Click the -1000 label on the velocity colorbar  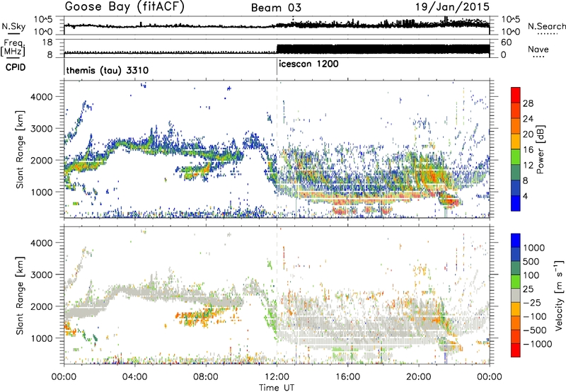click(x=538, y=344)
